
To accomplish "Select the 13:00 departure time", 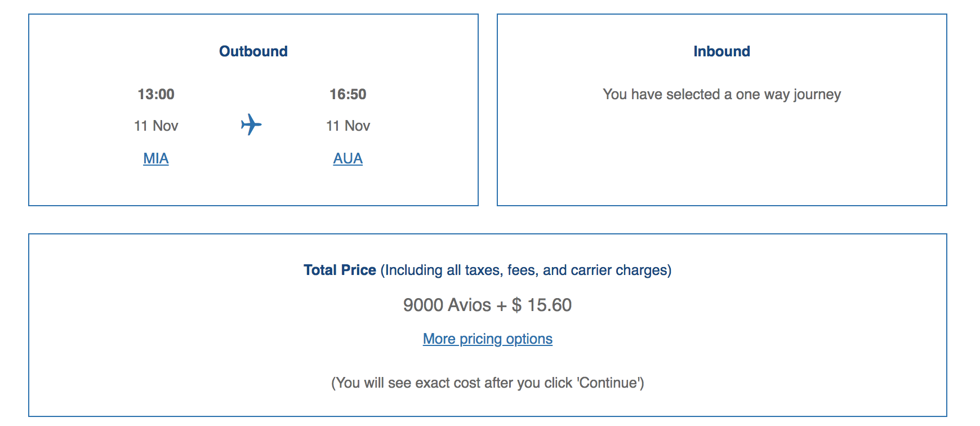I will point(156,94).
